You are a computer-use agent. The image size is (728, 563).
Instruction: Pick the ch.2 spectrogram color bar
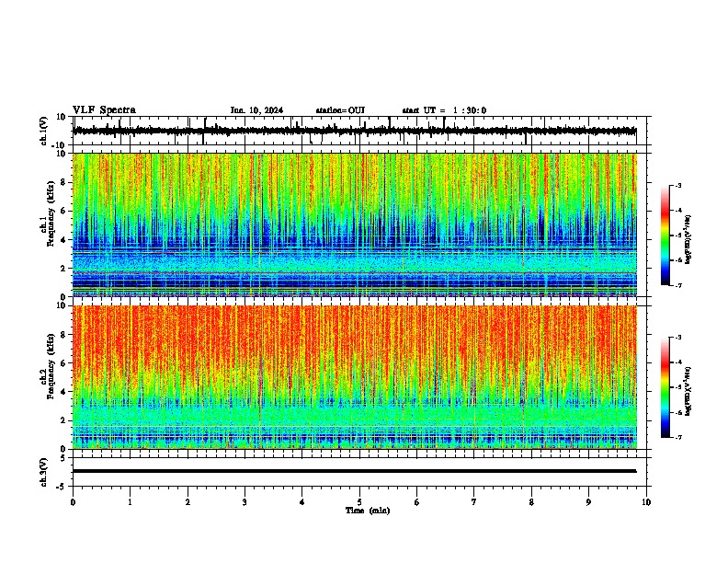[665, 387]
